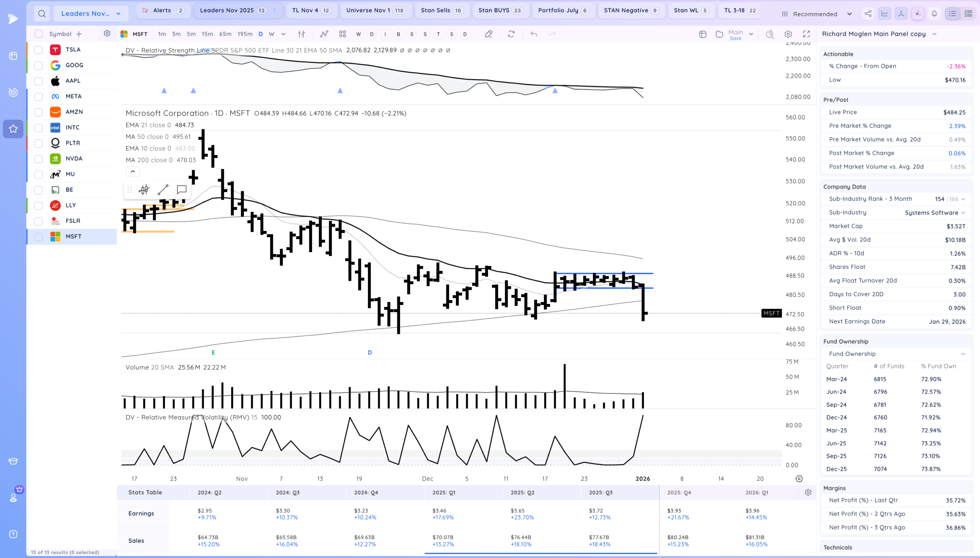Select the 65m timeframe button

225,34
